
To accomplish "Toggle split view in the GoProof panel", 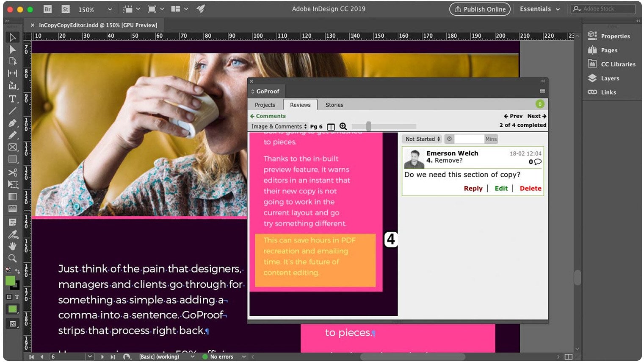I will tap(331, 126).
